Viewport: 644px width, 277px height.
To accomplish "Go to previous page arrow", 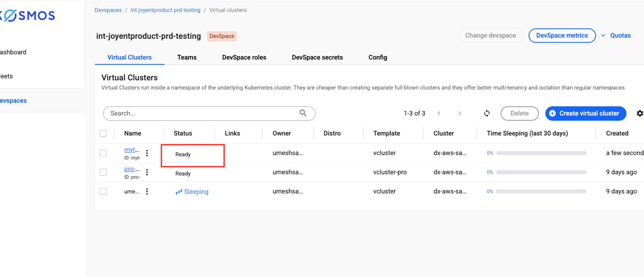I will 439,114.
